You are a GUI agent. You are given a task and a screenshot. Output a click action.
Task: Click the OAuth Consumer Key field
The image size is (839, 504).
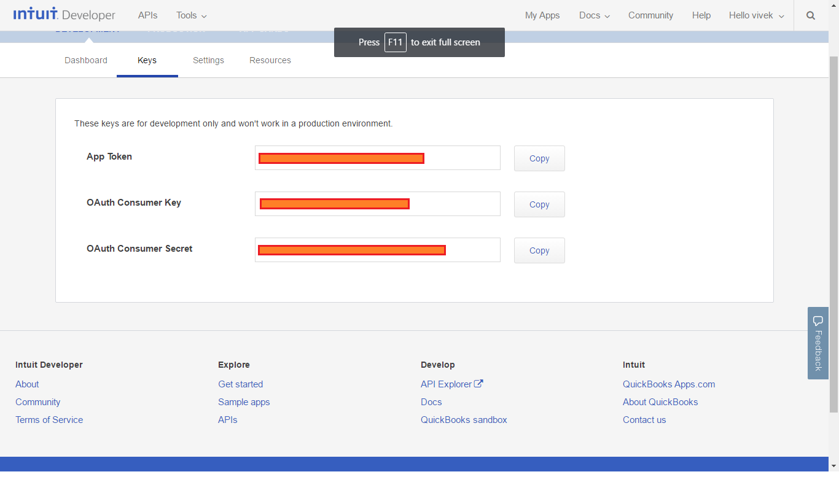point(378,204)
